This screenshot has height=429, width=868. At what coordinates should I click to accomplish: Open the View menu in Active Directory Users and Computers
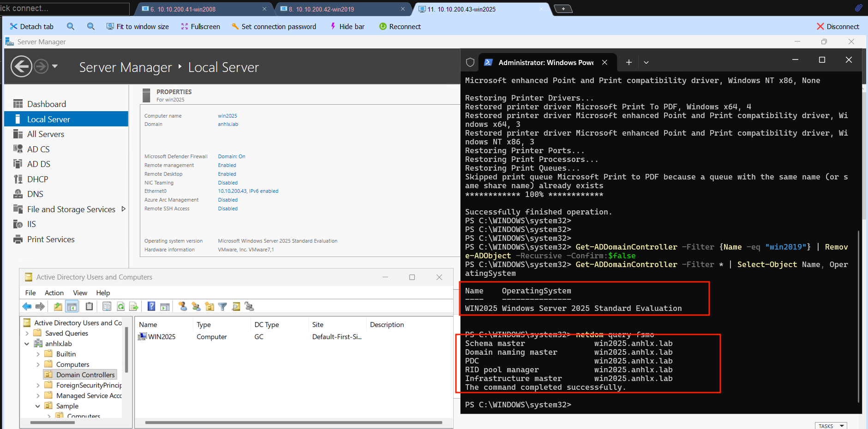point(80,293)
